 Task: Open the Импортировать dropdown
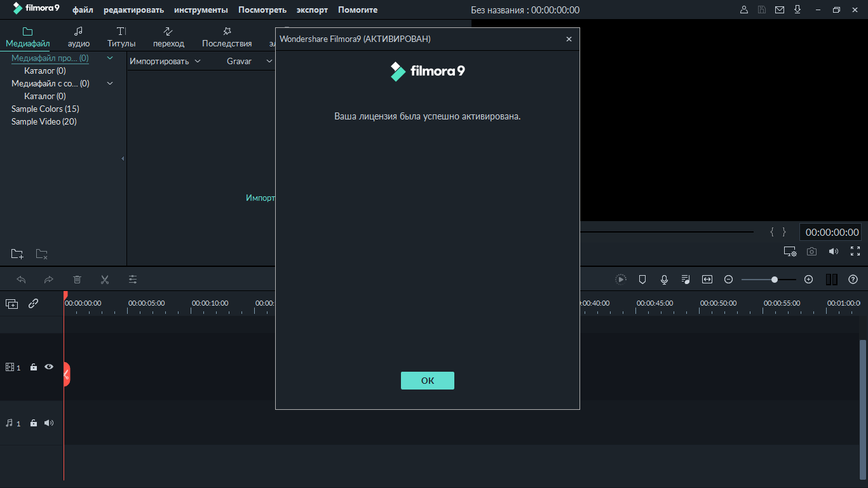pyautogui.click(x=165, y=61)
